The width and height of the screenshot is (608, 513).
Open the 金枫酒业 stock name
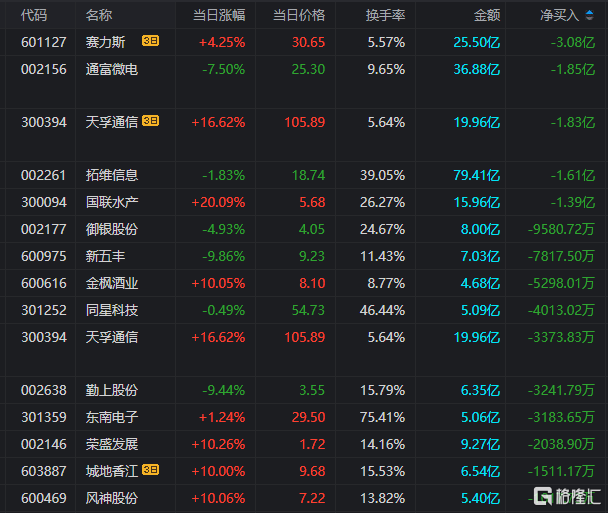pyautogui.click(x=112, y=283)
